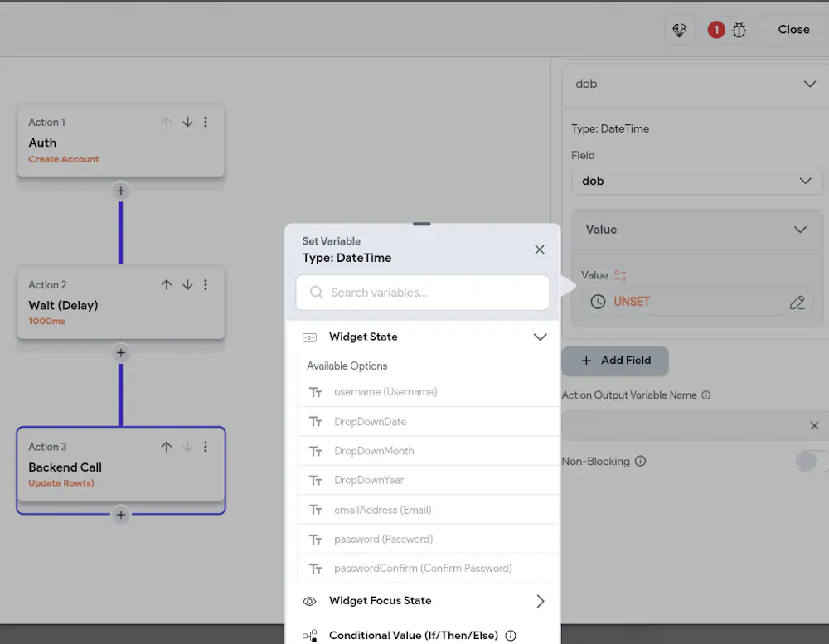The width and height of the screenshot is (829, 644).
Task: Collapse the Widget State section
Action: [x=540, y=337]
